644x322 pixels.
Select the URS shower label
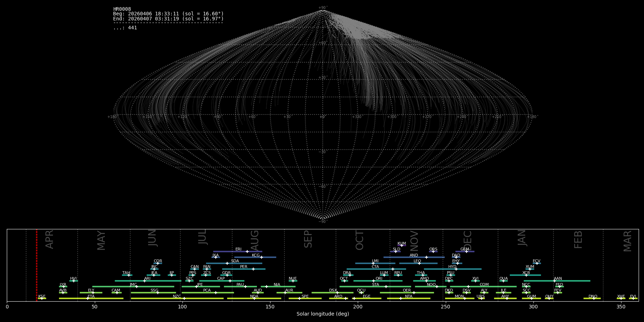pyautogui.click(x=480, y=296)
